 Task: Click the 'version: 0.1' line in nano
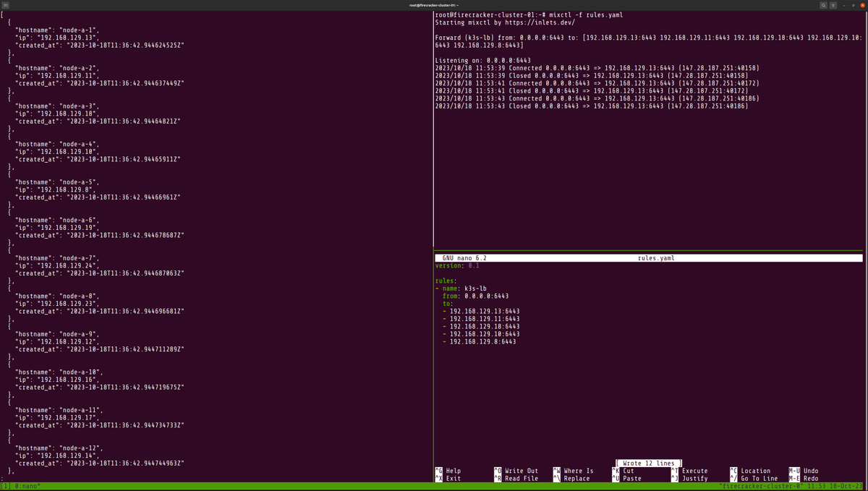pyautogui.click(x=457, y=265)
